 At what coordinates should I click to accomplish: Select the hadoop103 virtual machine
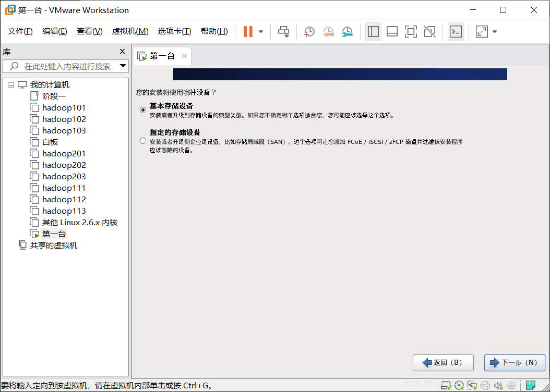(64, 131)
